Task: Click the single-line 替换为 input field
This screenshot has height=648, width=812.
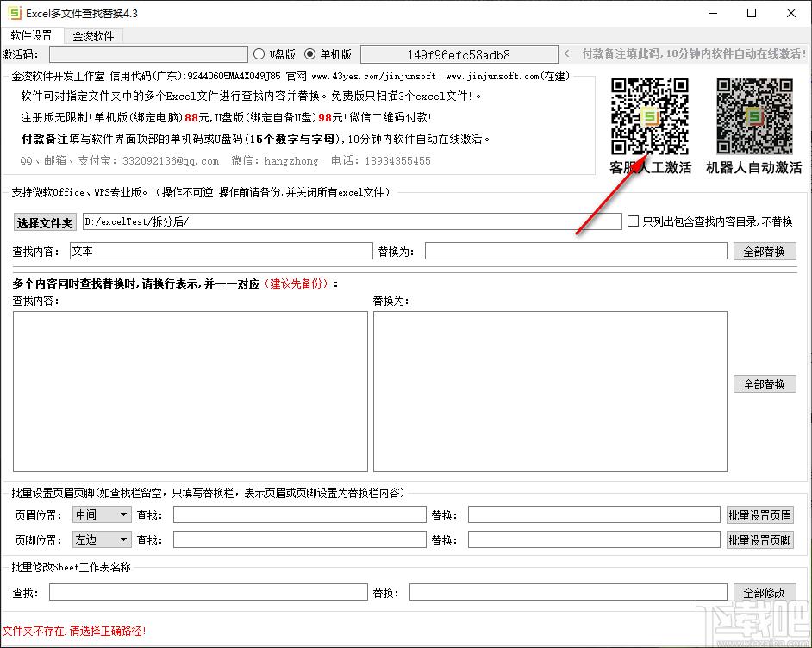Action: [576, 251]
